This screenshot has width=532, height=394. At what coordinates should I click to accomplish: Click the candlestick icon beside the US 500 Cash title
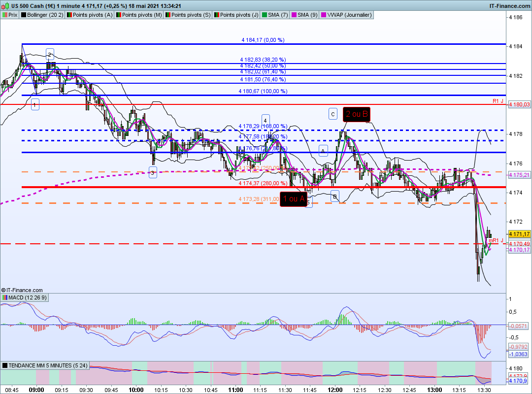[x=5, y=6]
